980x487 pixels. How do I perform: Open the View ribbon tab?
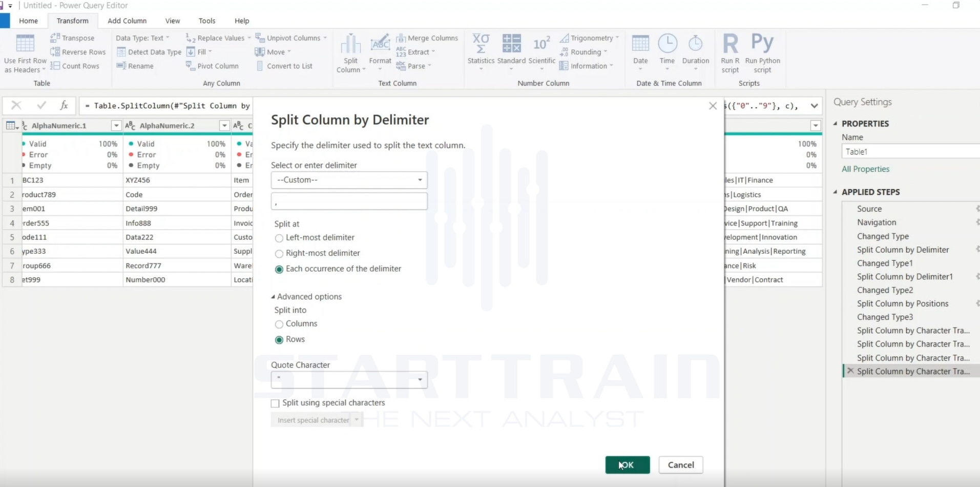pos(173,21)
